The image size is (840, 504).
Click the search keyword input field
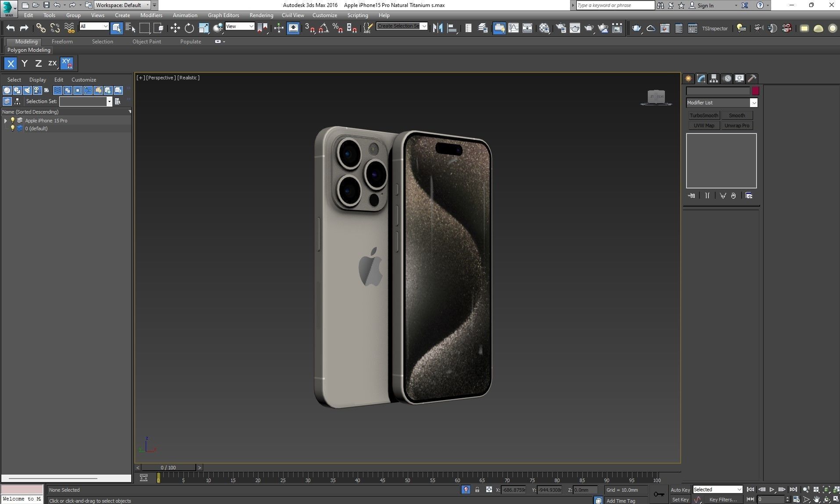(x=615, y=5)
